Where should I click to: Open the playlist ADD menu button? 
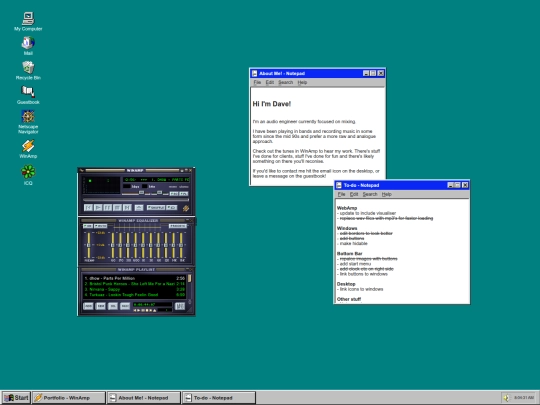pos(88,306)
